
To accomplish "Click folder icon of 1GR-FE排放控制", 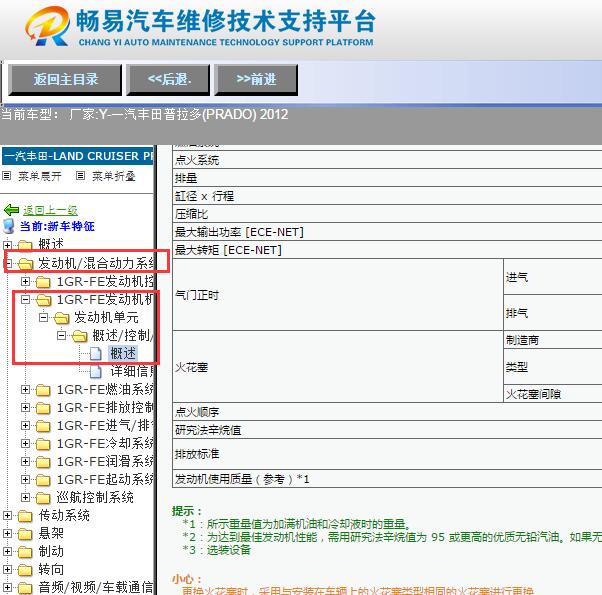I will (x=43, y=408).
